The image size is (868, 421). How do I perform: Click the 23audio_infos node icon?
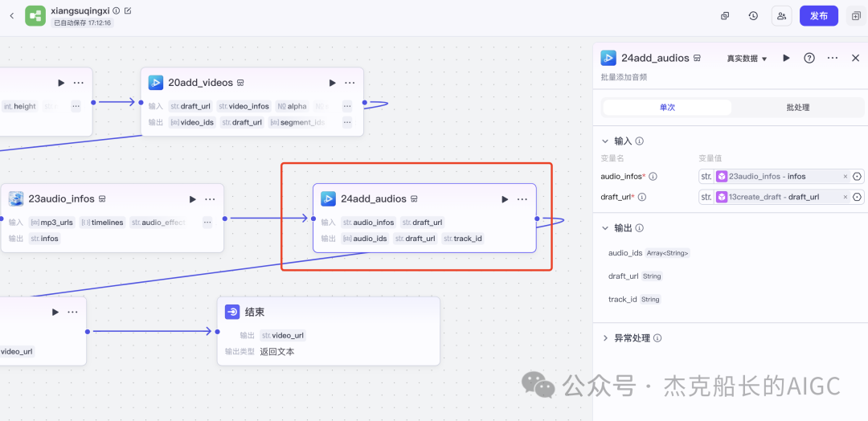(x=16, y=198)
